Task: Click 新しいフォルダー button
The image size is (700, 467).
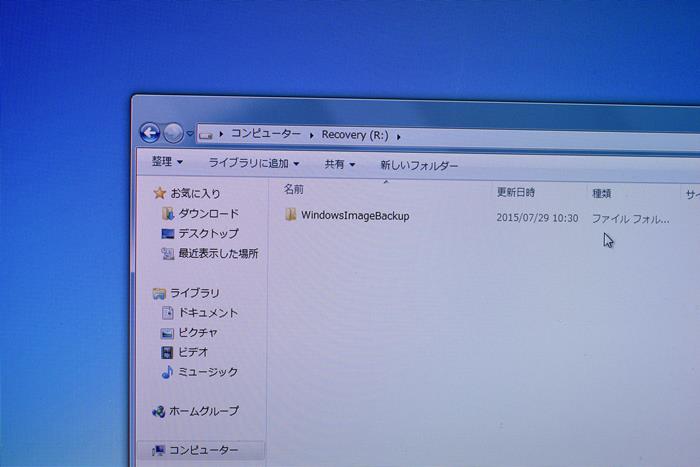Action: [419, 166]
